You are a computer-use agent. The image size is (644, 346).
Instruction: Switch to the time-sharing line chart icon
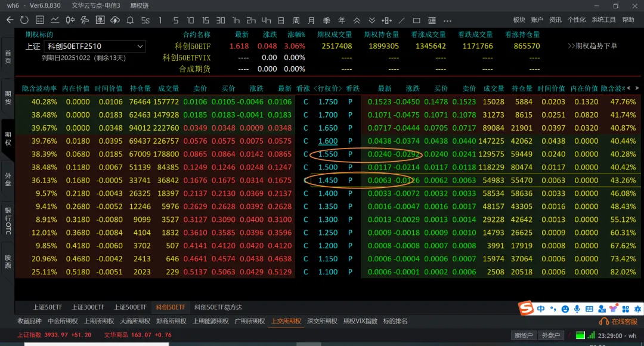click(x=55, y=20)
